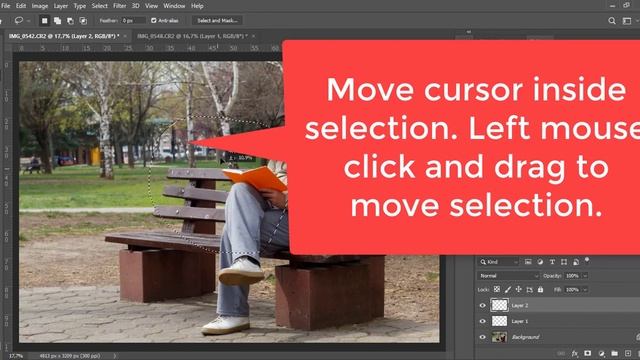The height and width of the screenshot is (360, 640).
Task: Switch to the IMG_0548.CR2 document tab
Action: pos(192,36)
